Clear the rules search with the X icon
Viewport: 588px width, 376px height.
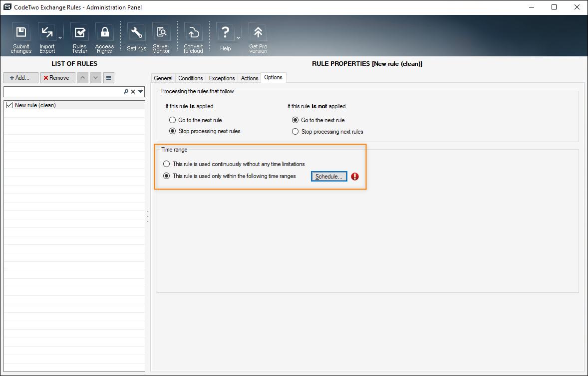(x=133, y=92)
